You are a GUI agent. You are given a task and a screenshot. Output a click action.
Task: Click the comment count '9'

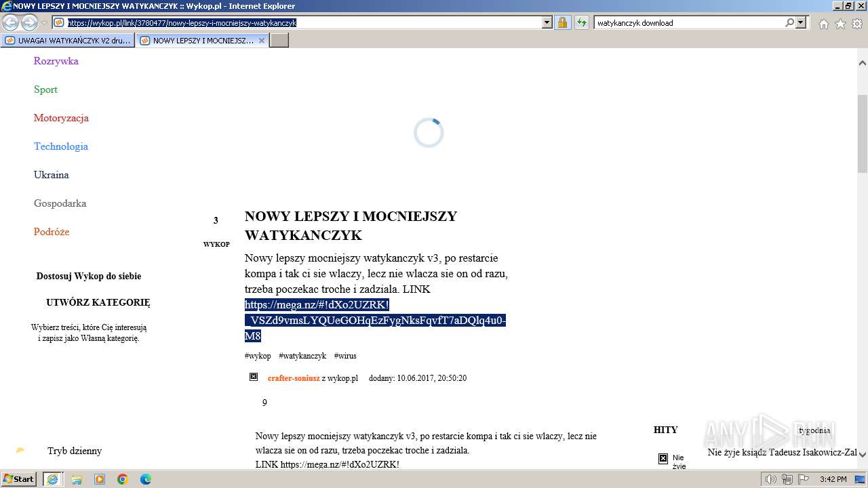tap(264, 403)
